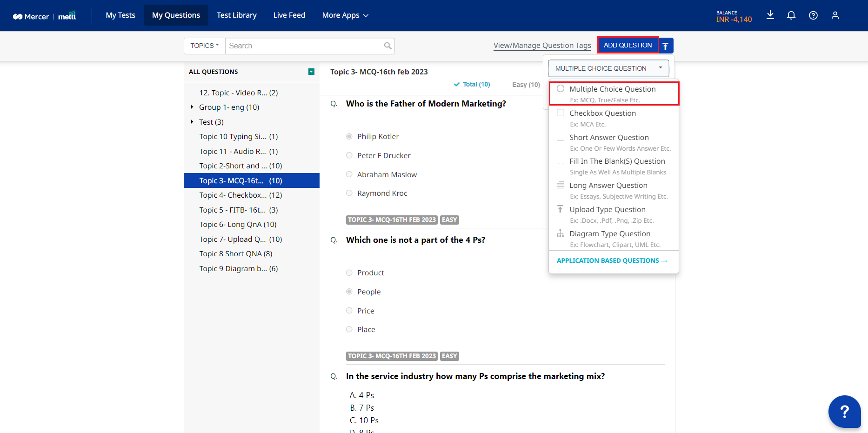Click the EASY tag under first question

coord(449,220)
